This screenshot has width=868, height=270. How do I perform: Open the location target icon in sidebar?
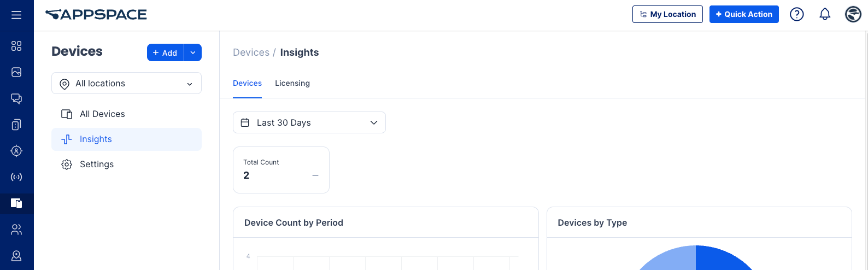tap(16, 151)
